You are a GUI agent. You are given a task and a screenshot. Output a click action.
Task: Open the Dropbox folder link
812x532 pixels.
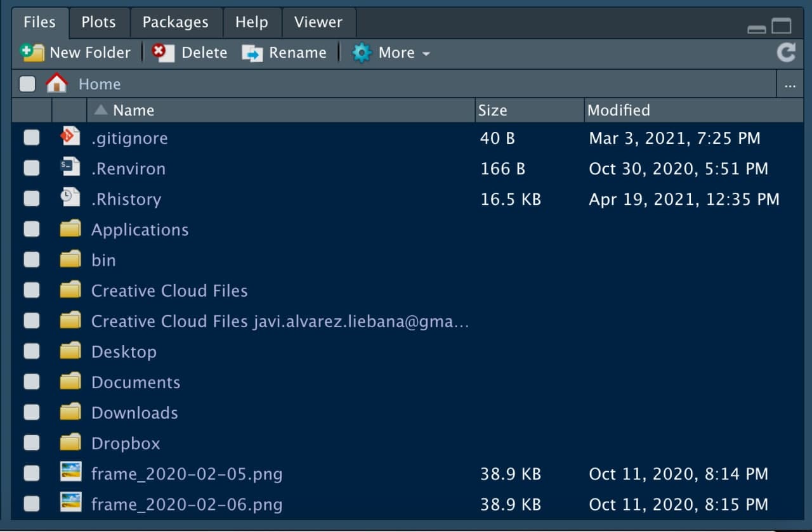(125, 443)
